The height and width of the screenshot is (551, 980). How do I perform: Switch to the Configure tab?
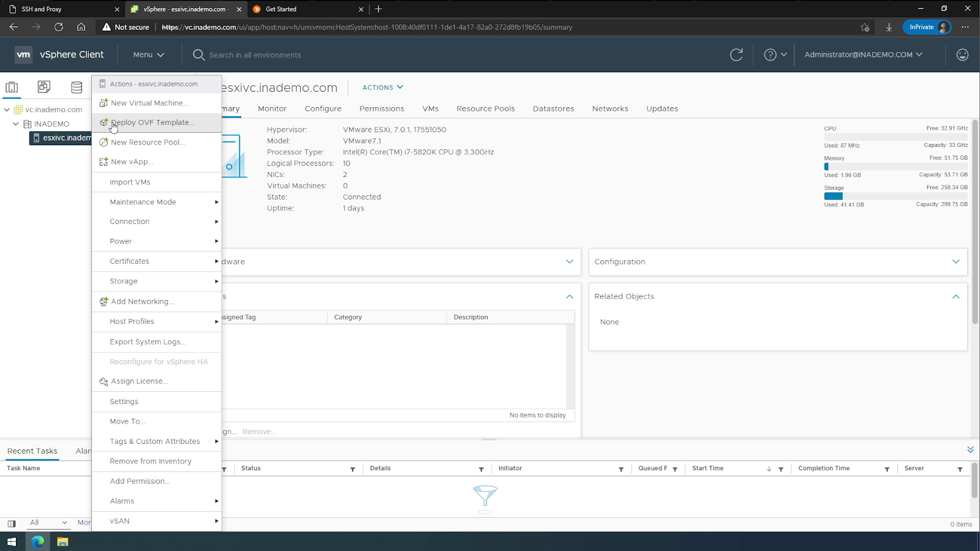coord(323,108)
